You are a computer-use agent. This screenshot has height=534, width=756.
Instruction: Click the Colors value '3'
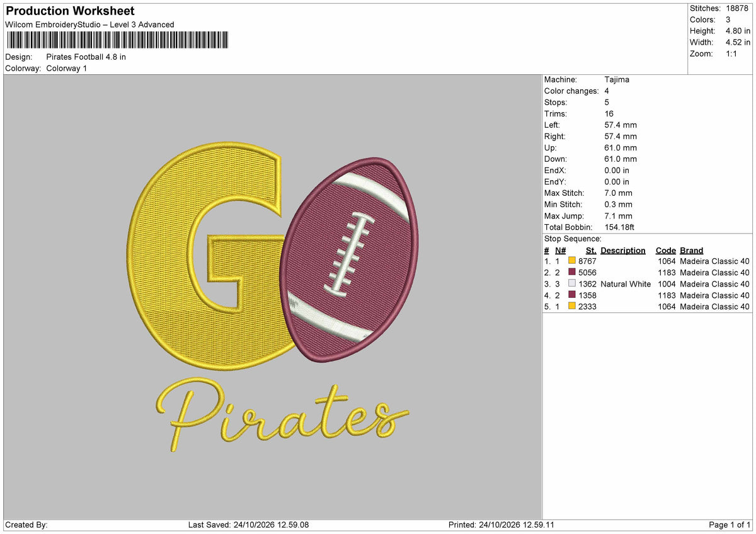click(x=728, y=20)
